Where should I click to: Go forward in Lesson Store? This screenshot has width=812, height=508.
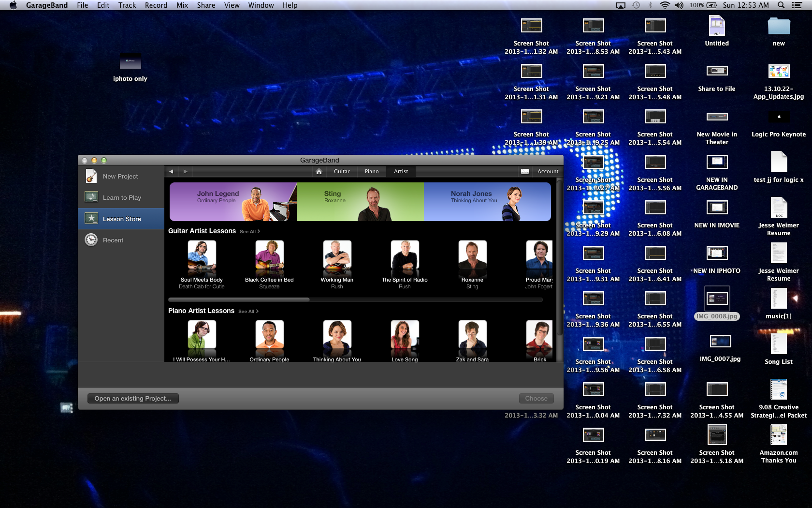[x=185, y=171]
